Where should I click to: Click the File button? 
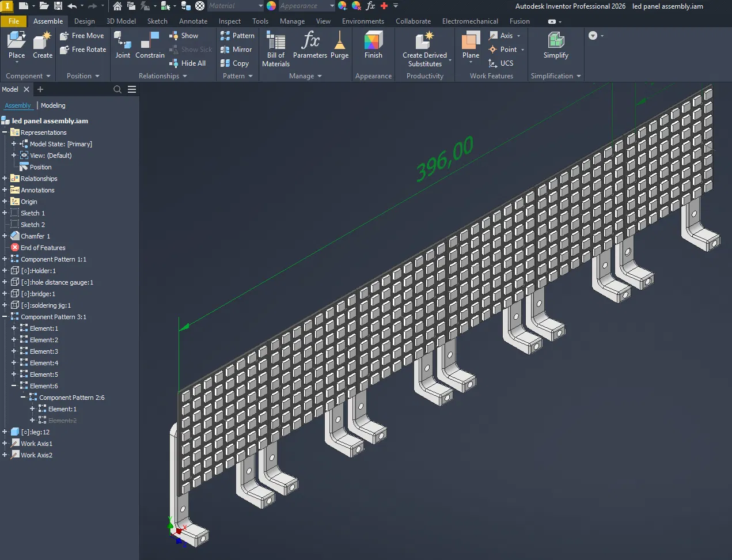coord(14,21)
